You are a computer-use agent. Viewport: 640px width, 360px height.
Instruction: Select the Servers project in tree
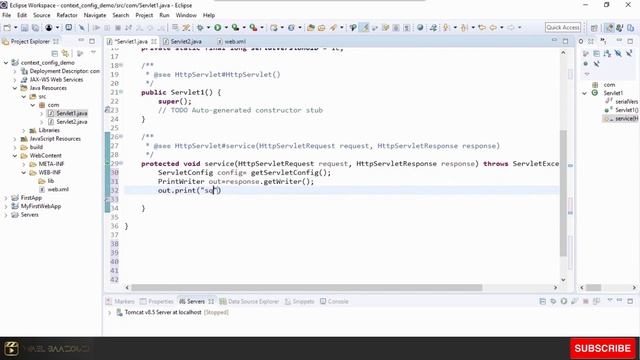[x=25, y=215]
